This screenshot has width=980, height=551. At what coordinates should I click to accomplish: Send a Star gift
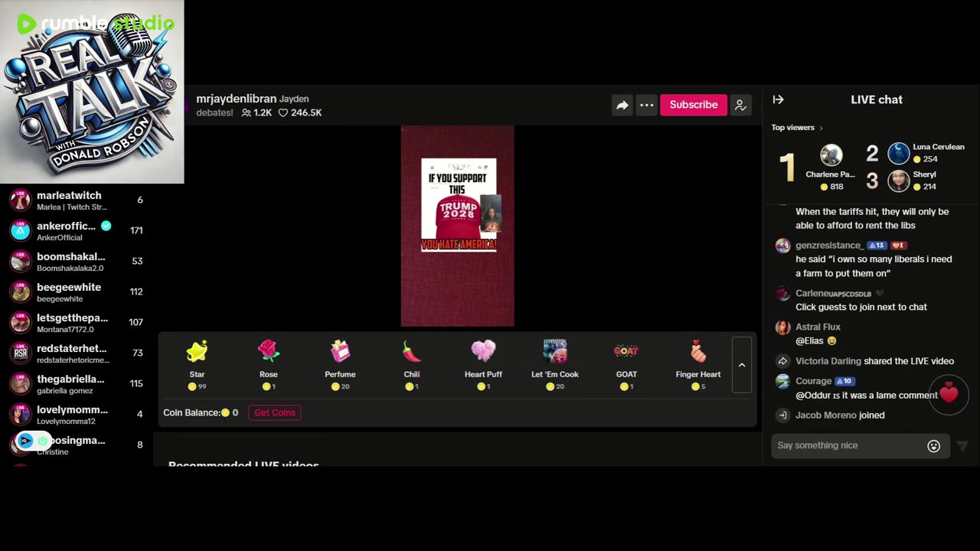[197, 364]
